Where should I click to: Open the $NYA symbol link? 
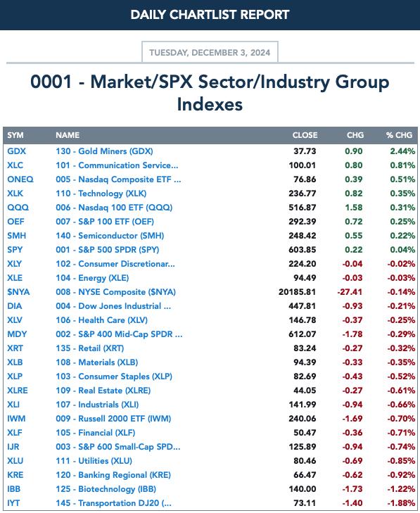click(18, 292)
